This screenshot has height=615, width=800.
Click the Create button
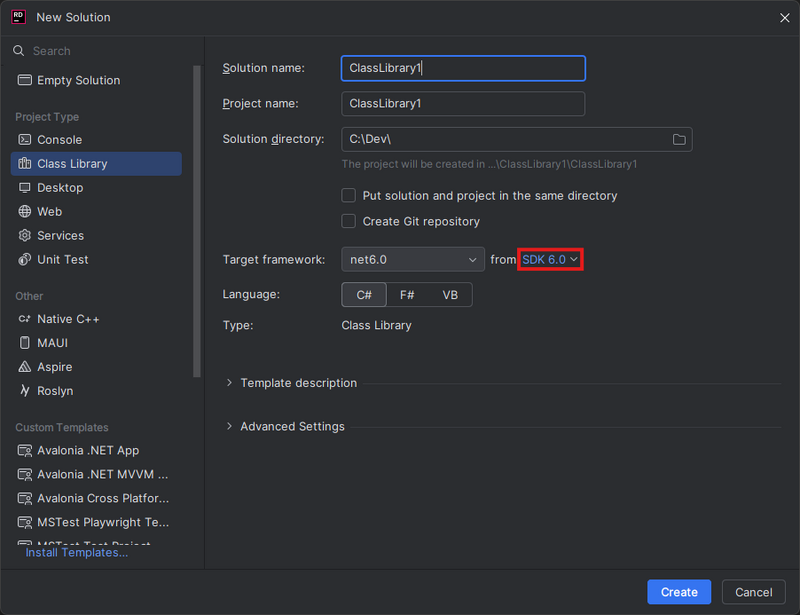tap(679, 592)
